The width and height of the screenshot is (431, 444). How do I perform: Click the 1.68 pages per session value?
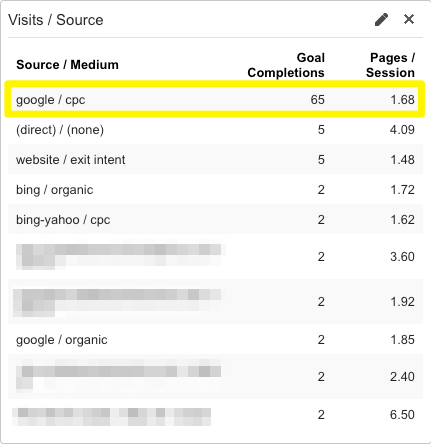pos(402,100)
